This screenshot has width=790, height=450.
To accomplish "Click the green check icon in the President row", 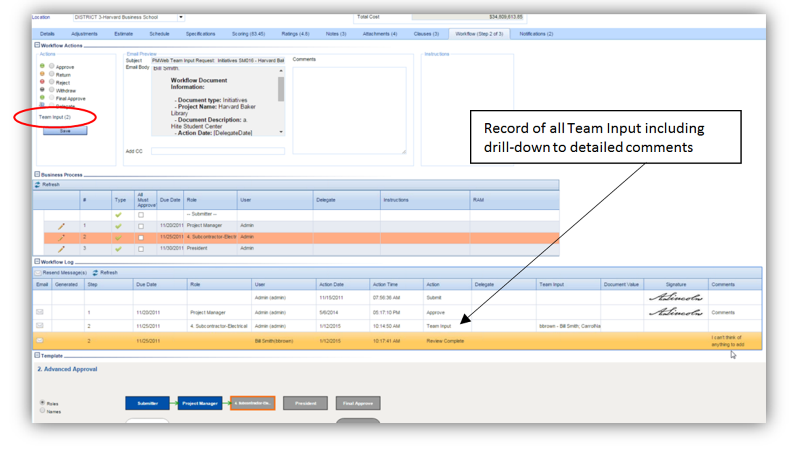I will point(118,249).
